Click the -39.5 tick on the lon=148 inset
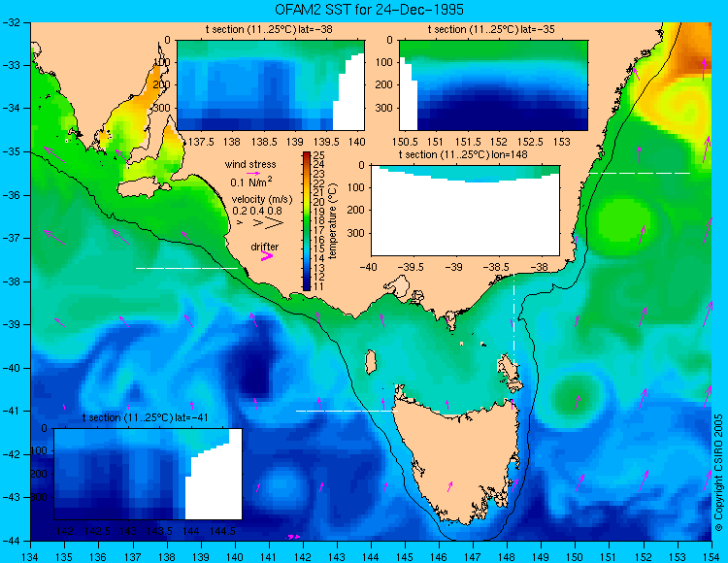 point(413,267)
